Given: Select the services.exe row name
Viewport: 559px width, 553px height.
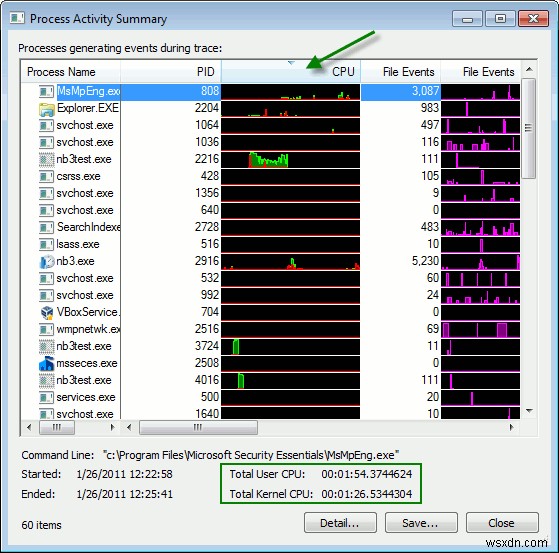Looking at the screenshot, I should pos(86,397).
